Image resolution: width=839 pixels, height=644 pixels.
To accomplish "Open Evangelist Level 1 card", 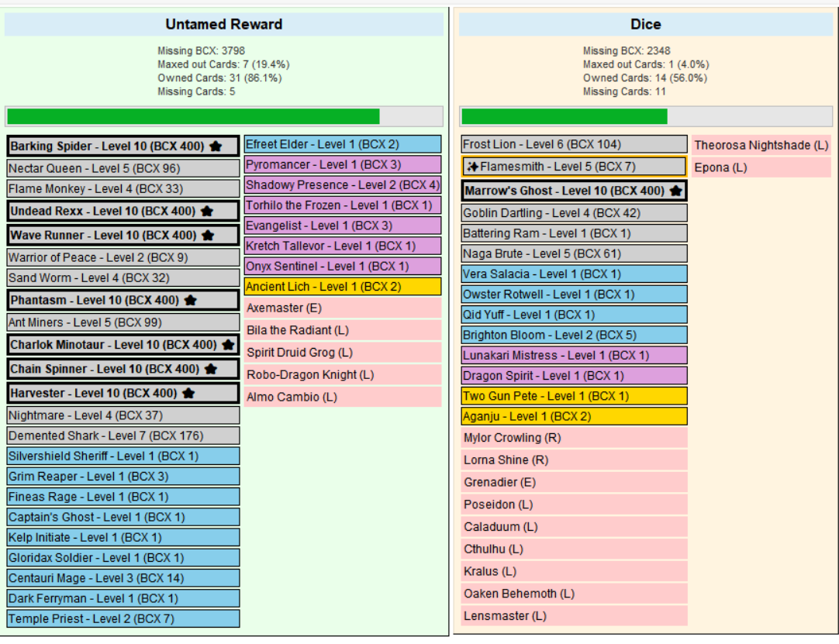I will (x=343, y=226).
